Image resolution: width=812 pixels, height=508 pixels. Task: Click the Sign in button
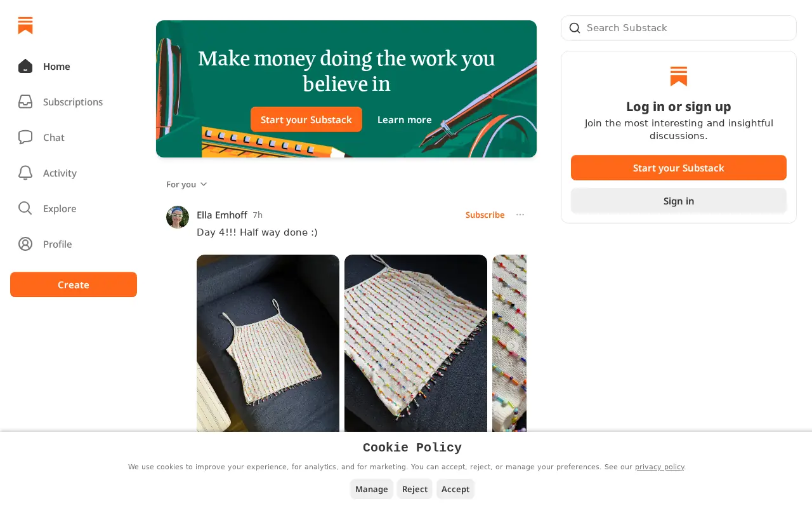click(679, 201)
